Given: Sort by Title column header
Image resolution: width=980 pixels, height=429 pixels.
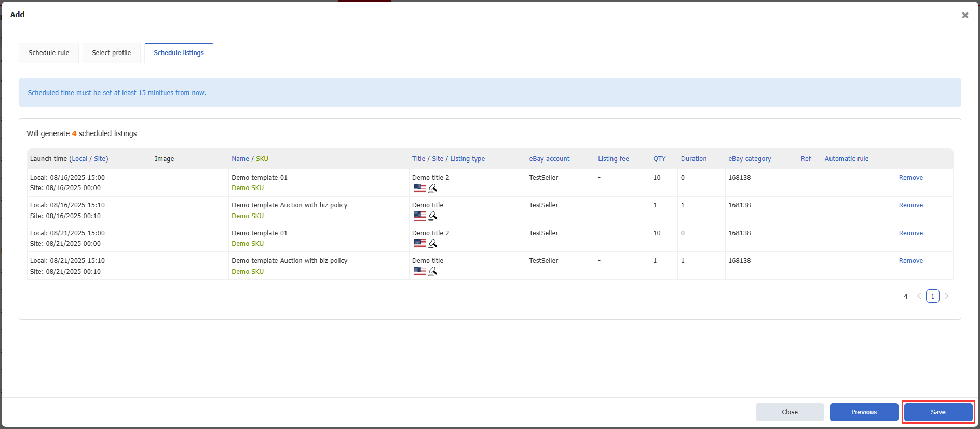Looking at the screenshot, I should pyautogui.click(x=418, y=159).
